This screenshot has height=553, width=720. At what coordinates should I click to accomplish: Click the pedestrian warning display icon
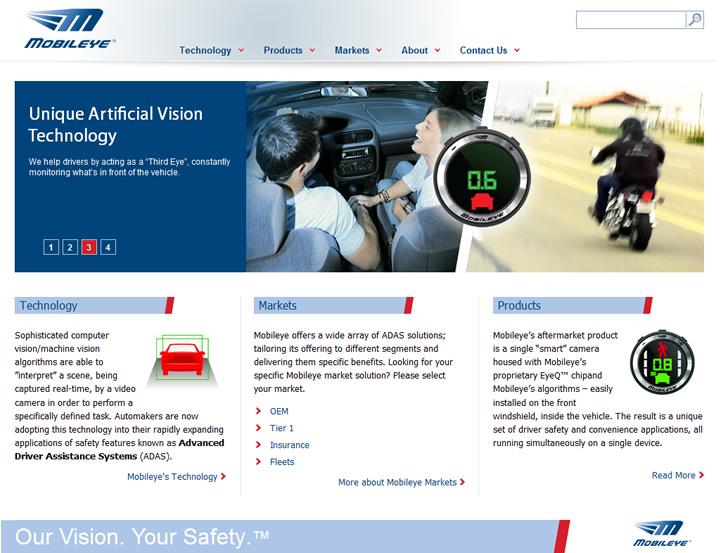click(x=662, y=361)
